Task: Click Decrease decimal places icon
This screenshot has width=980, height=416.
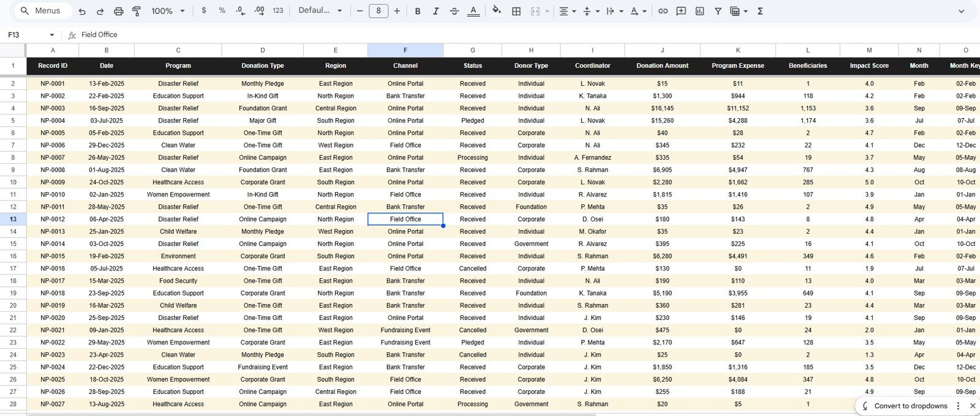Action: tap(241, 11)
